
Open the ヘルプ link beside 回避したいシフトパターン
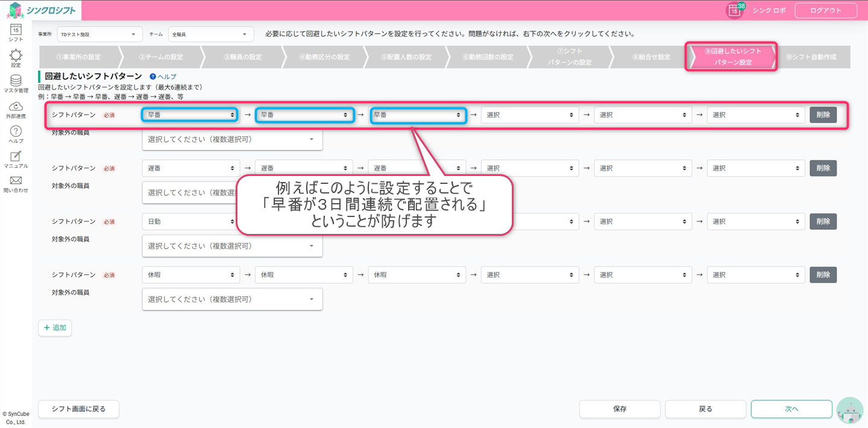point(163,77)
